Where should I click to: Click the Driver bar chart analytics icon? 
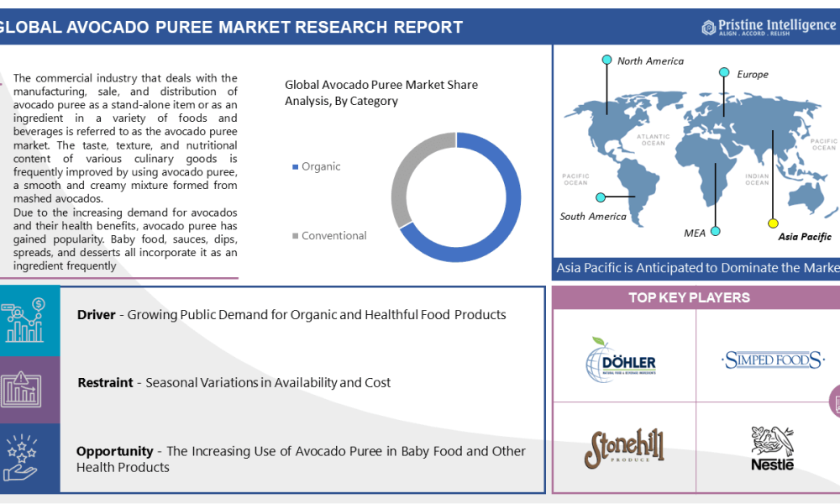23,321
